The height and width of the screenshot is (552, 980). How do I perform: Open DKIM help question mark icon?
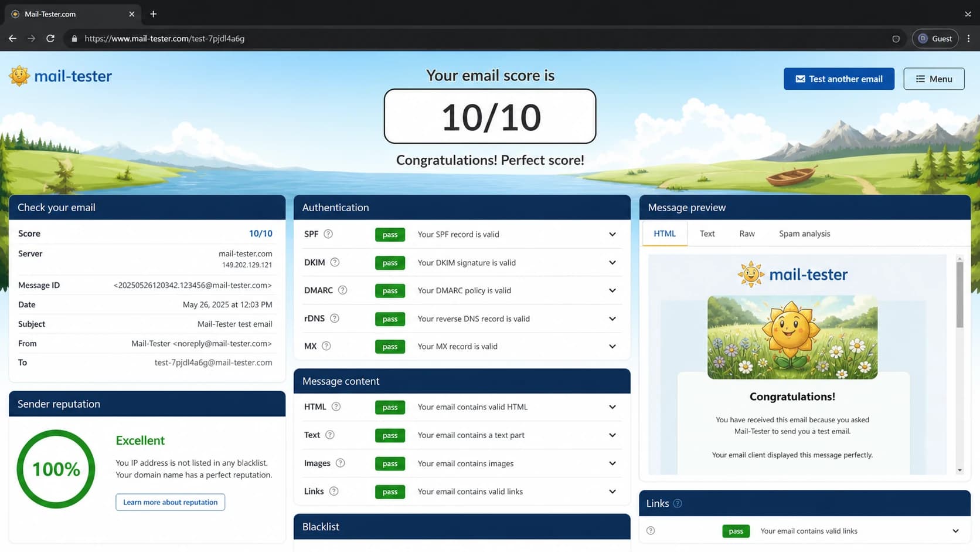tap(335, 262)
